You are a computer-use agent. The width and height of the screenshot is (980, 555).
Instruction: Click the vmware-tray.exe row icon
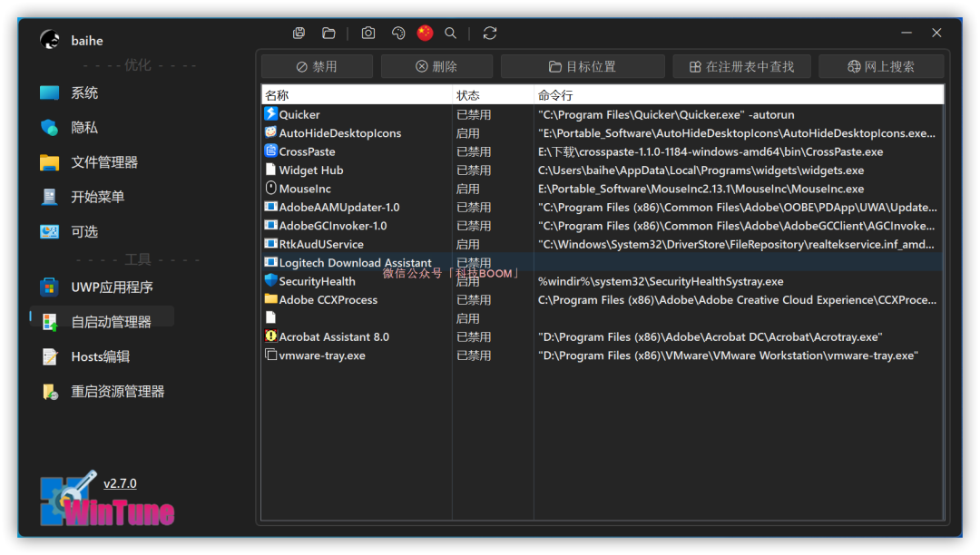tap(270, 355)
